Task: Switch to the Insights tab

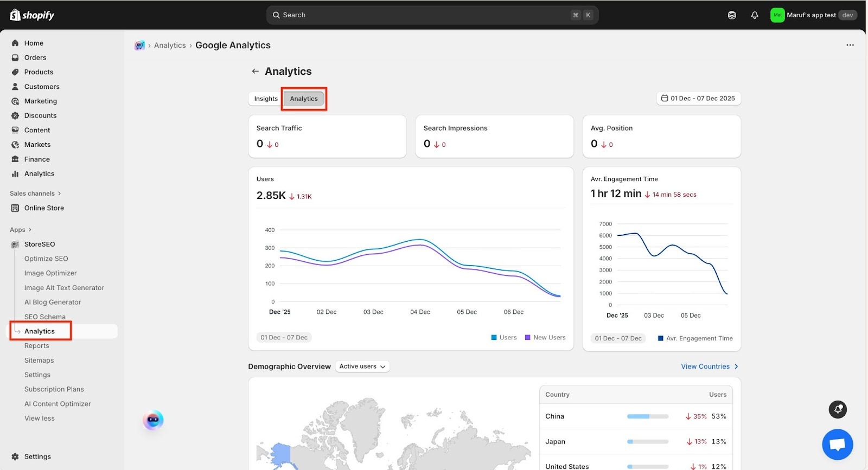Action: (266, 99)
